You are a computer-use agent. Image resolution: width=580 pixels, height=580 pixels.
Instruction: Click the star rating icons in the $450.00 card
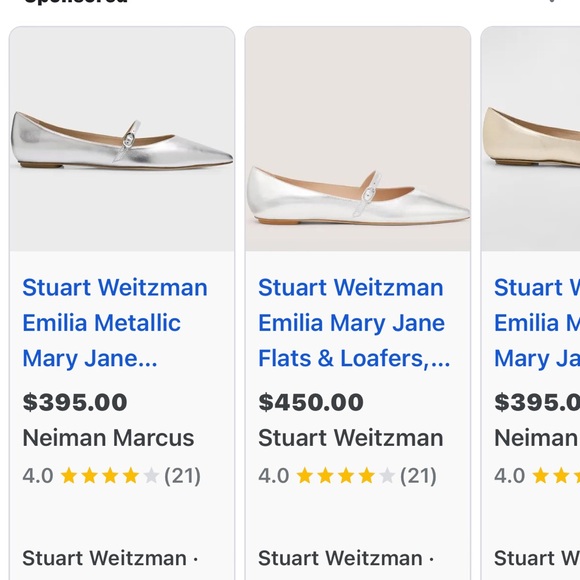tap(346, 476)
